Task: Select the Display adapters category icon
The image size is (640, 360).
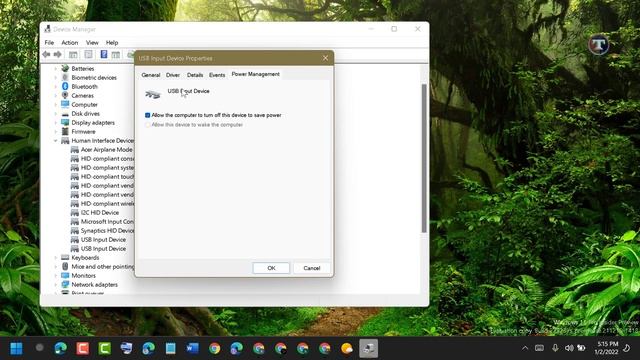Action: [65, 122]
